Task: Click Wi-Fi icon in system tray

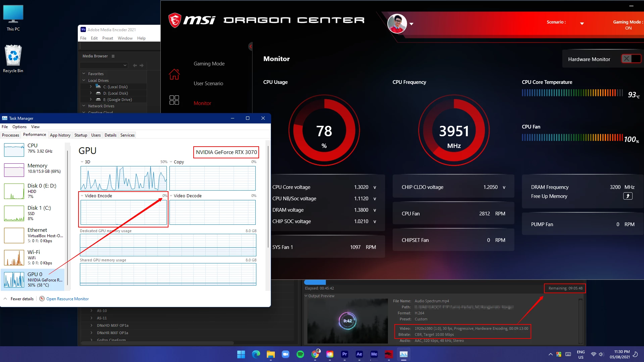Action: (593, 354)
